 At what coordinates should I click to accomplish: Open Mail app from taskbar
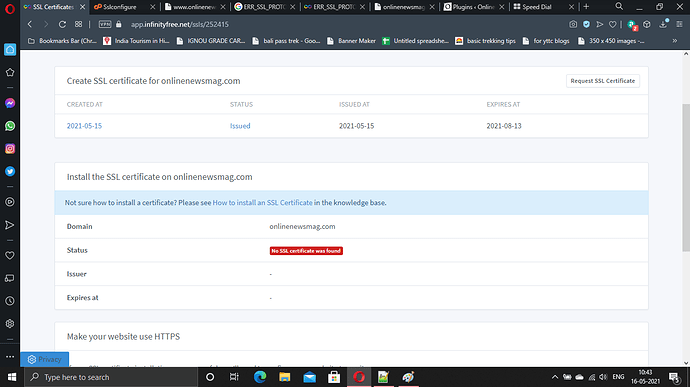point(309,377)
